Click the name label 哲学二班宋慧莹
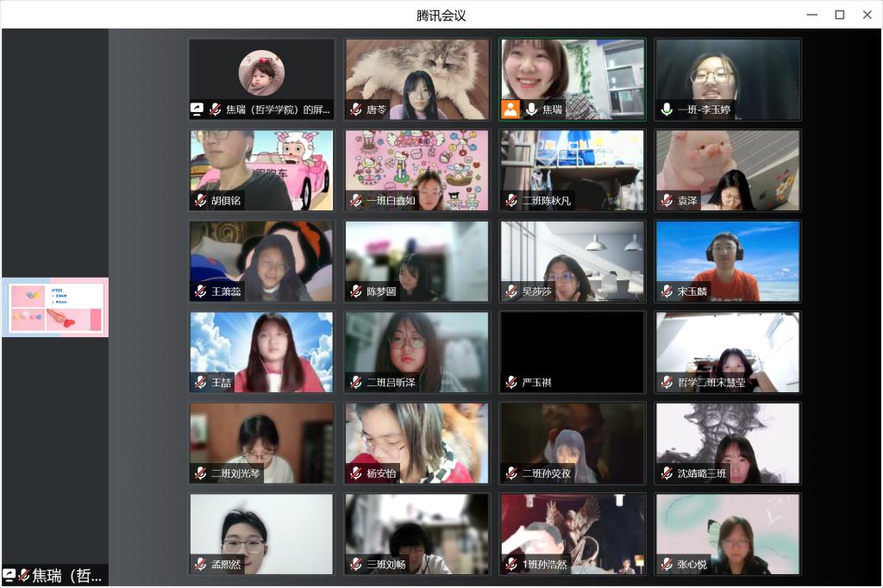This screenshot has height=588, width=883. [x=711, y=382]
